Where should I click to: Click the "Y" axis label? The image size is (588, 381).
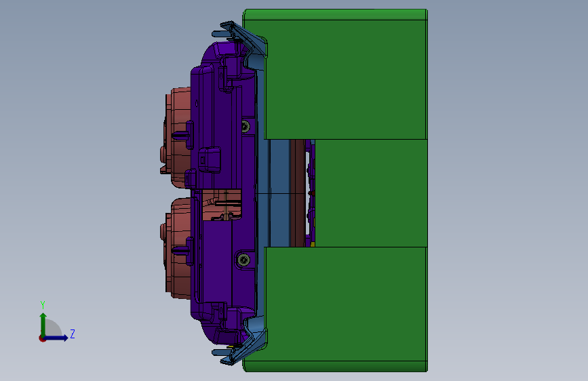pyautogui.click(x=43, y=305)
